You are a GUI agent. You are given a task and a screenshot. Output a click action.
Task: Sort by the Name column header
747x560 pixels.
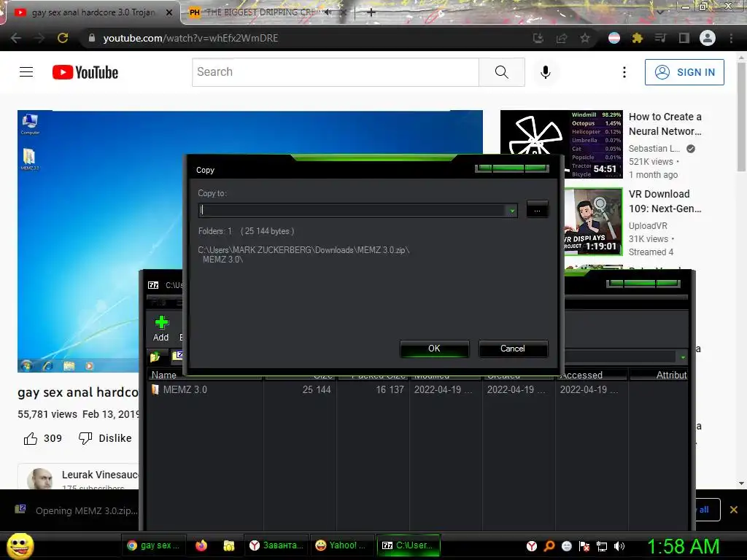[x=205, y=376]
